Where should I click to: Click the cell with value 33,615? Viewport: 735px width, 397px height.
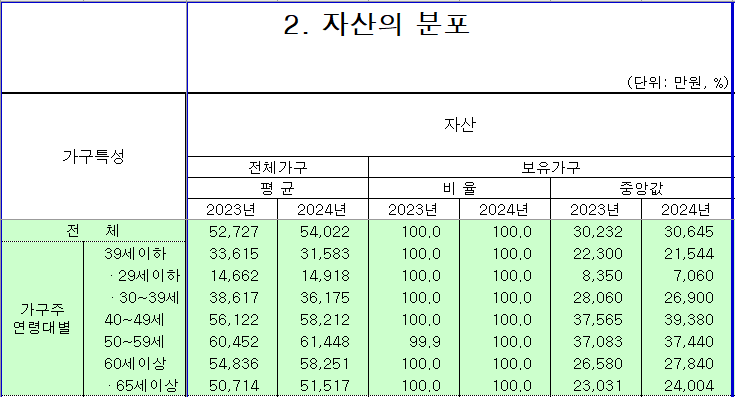point(232,254)
